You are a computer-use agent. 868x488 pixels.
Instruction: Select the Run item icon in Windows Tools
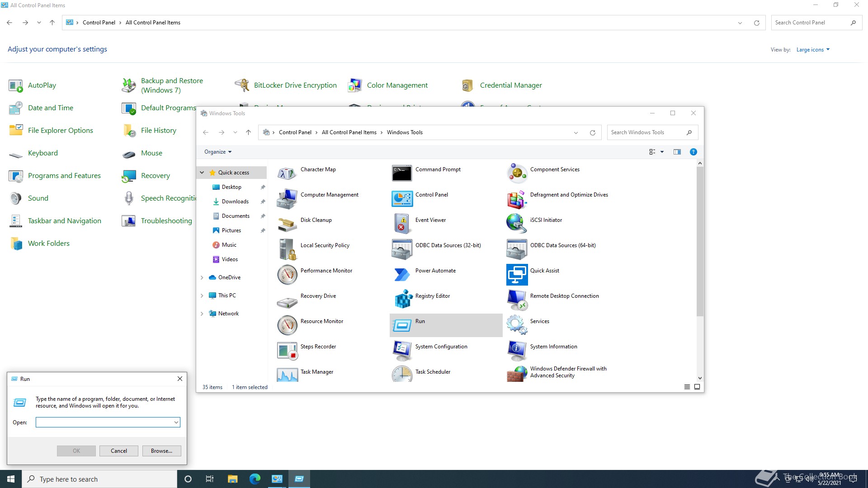point(402,325)
